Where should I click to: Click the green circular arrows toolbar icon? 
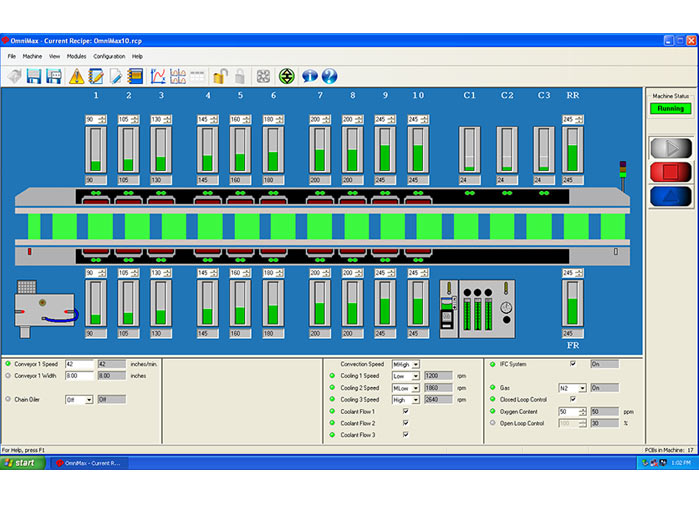click(286, 76)
